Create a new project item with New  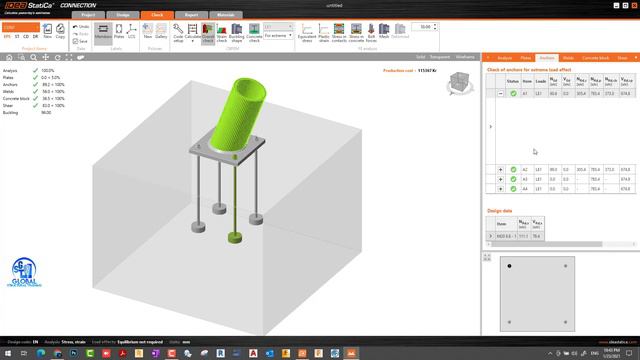[47, 31]
